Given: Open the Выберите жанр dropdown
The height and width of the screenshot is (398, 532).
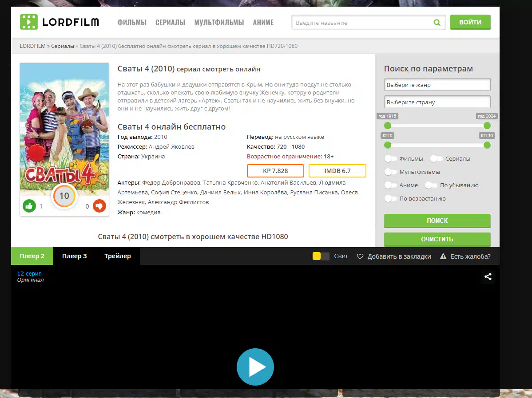Looking at the screenshot, I should pyautogui.click(x=437, y=85).
